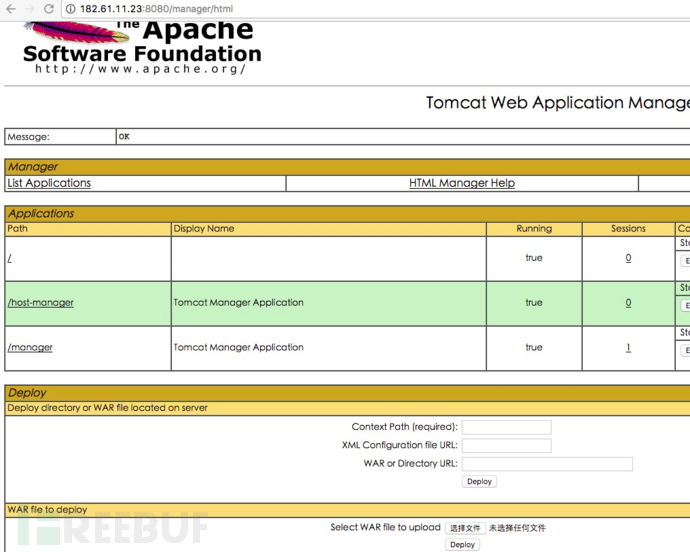Select 'Tomcat Manager Application' in /host-manager row
Screen dimensions: 690x552
pyautogui.click(x=239, y=302)
